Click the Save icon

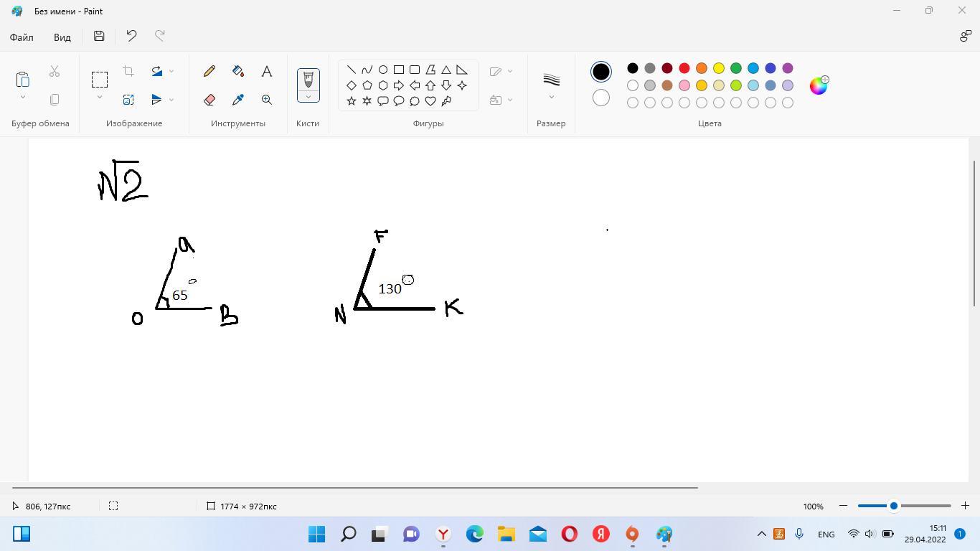pos(99,37)
